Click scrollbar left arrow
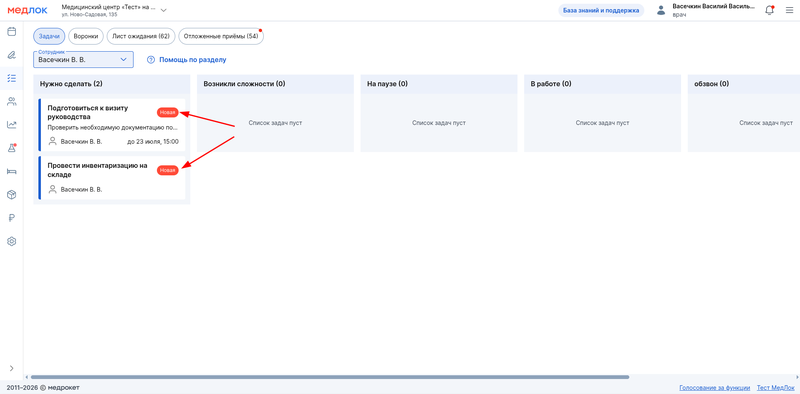The height and width of the screenshot is (394, 800). [x=26, y=377]
